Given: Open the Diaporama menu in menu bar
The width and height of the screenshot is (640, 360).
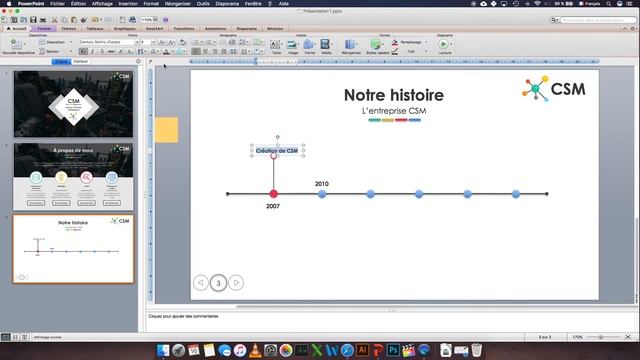Looking at the screenshot, I should point(227,4).
